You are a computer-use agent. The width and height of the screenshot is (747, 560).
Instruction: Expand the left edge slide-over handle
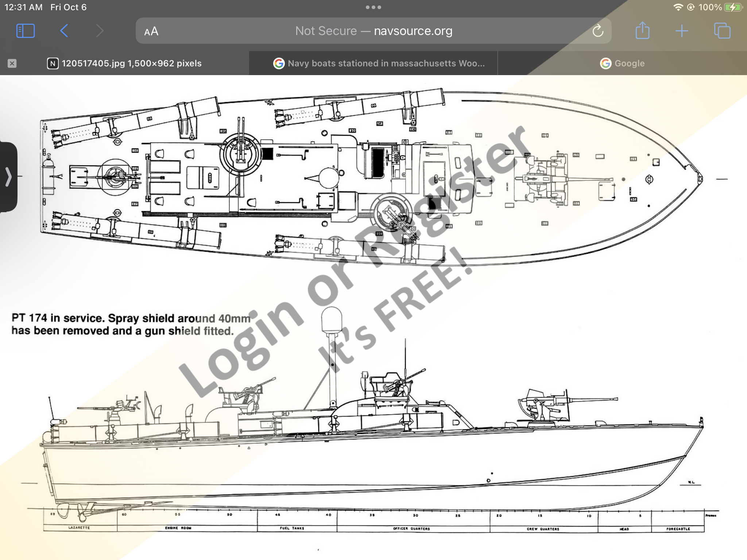point(8,177)
